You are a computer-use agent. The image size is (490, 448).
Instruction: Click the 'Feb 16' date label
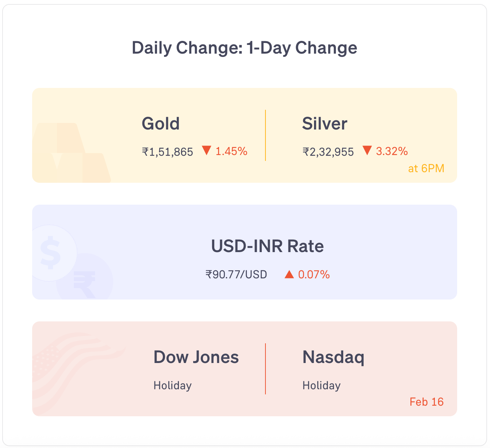tap(426, 402)
